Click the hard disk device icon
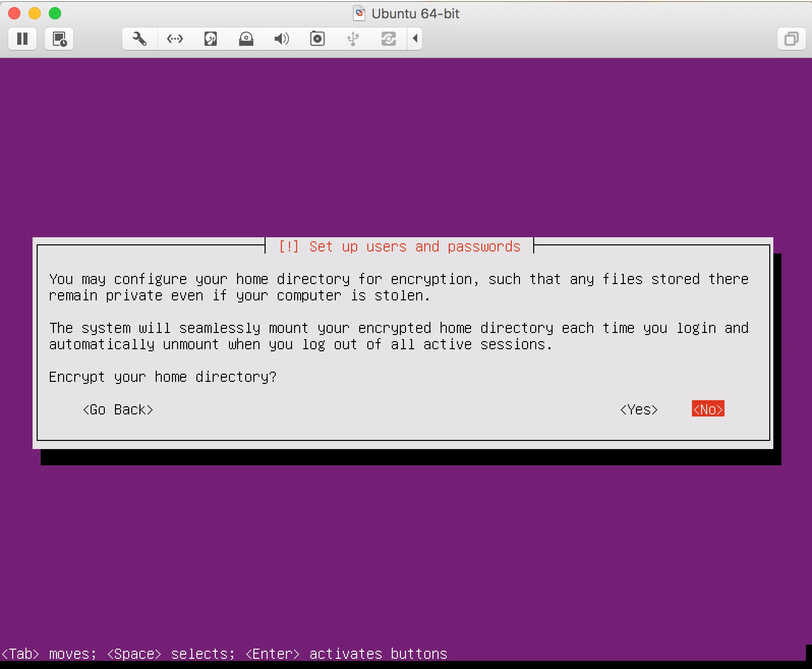 (x=211, y=39)
